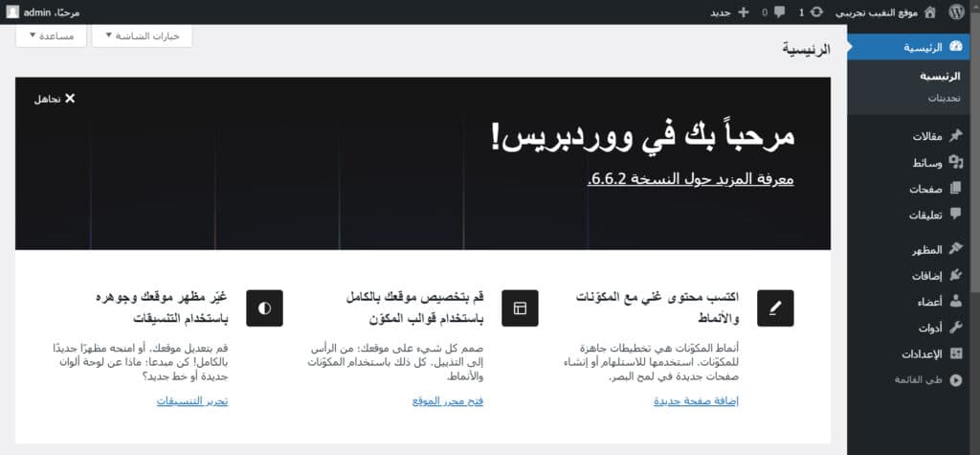Click the dashboard gauge icon
Image resolution: width=980 pixels, height=455 pixels.
[955, 47]
